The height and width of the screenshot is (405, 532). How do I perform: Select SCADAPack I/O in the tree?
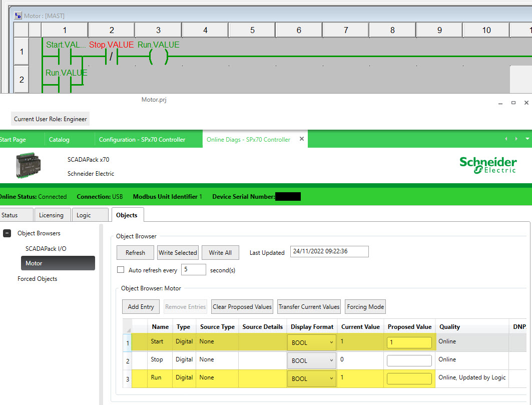(46, 248)
